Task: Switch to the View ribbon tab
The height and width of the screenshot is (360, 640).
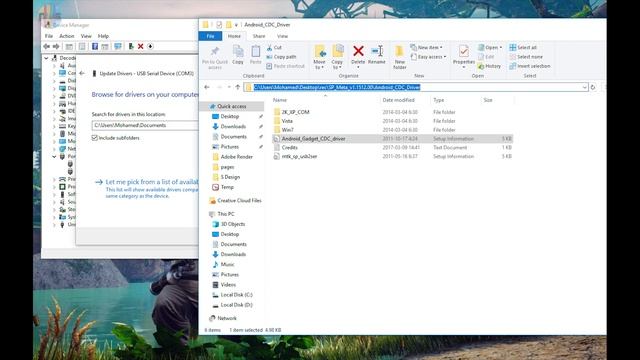Action: tap(282, 36)
